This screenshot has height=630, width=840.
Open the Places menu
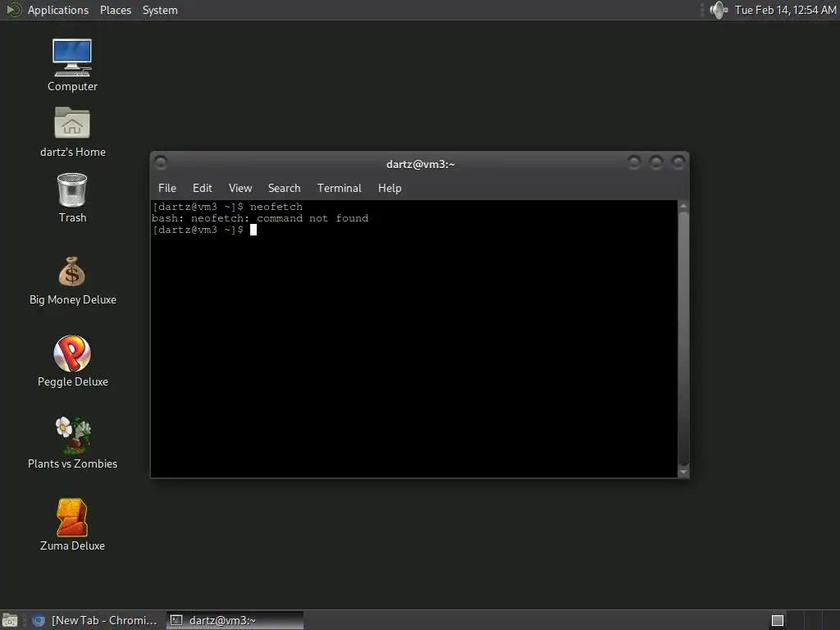pos(116,10)
